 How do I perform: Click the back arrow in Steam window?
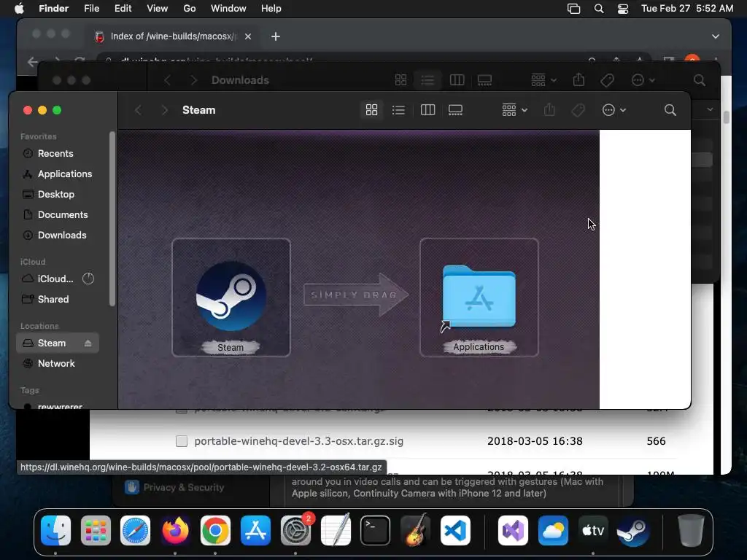[138, 110]
